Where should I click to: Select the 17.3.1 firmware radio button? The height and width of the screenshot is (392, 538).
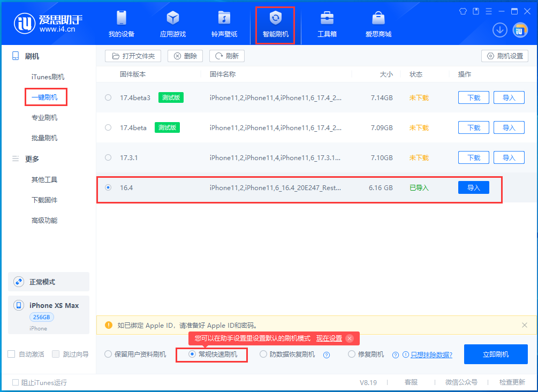point(109,158)
